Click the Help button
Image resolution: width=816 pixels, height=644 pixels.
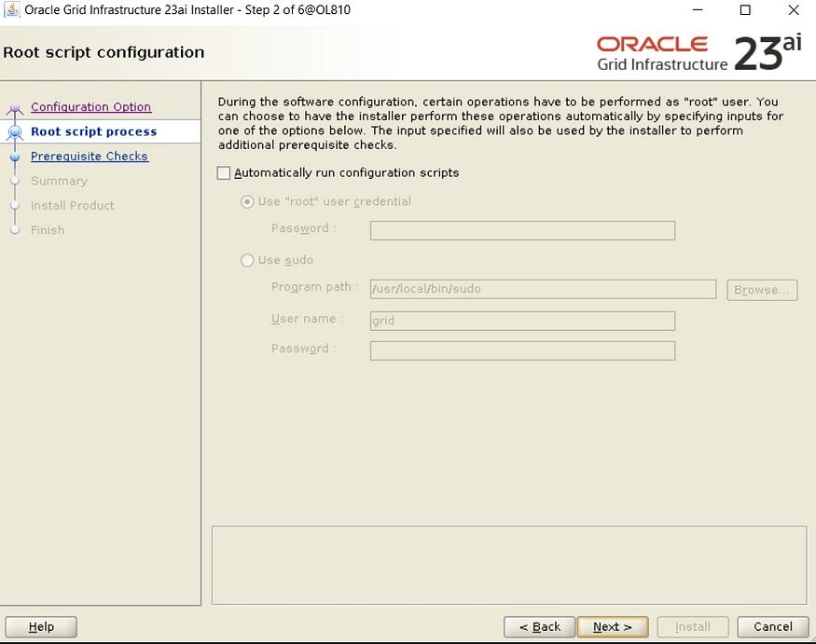[41, 627]
